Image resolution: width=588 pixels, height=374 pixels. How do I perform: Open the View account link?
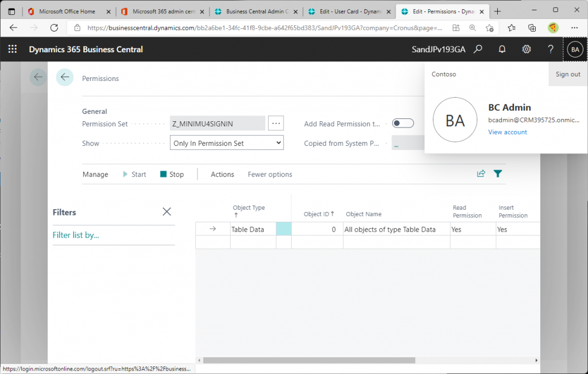508,132
